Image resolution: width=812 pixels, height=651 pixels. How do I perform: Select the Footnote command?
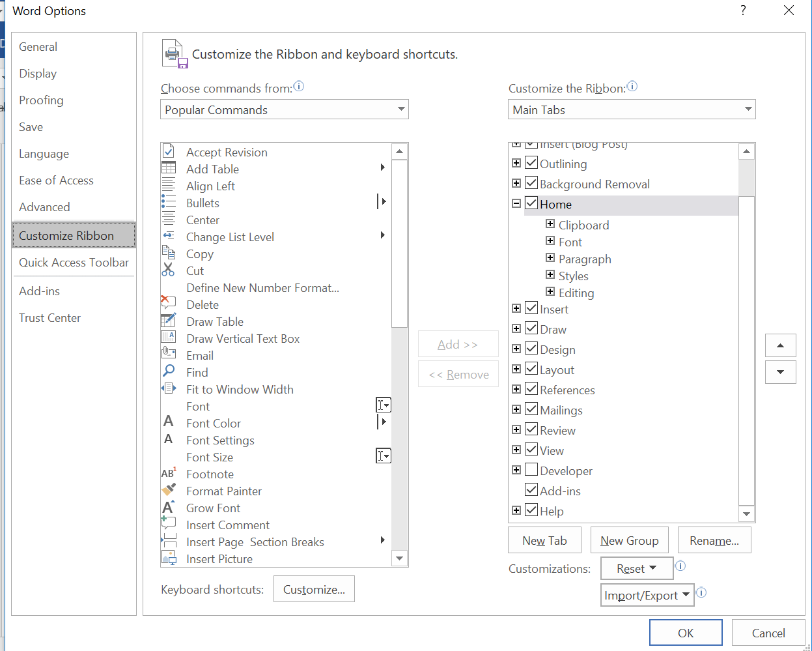coord(209,474)
